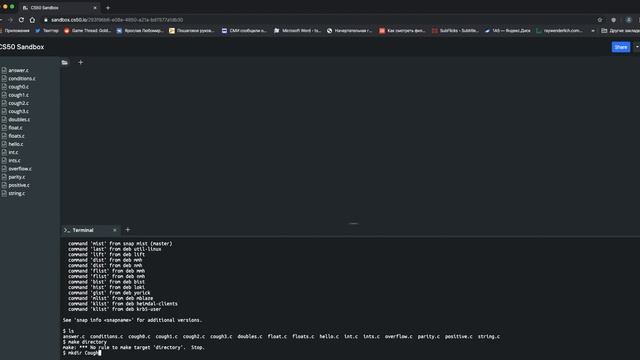The width and height of the screenshot is (640, 360).
Task: Click the terminal mkdir command line
Action: [x=82, y=353]
